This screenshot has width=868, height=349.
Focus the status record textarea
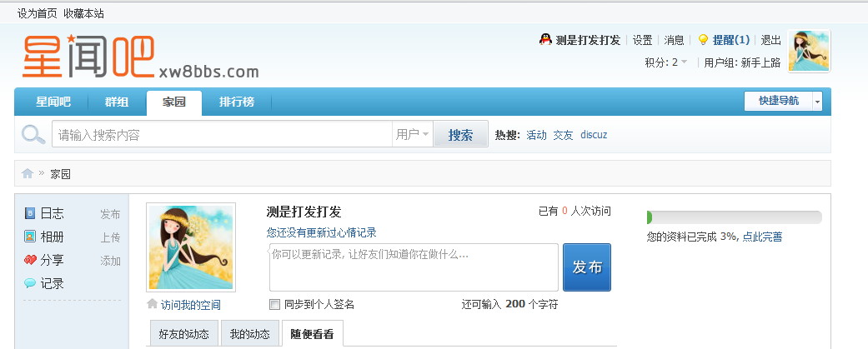coord(414,267)
